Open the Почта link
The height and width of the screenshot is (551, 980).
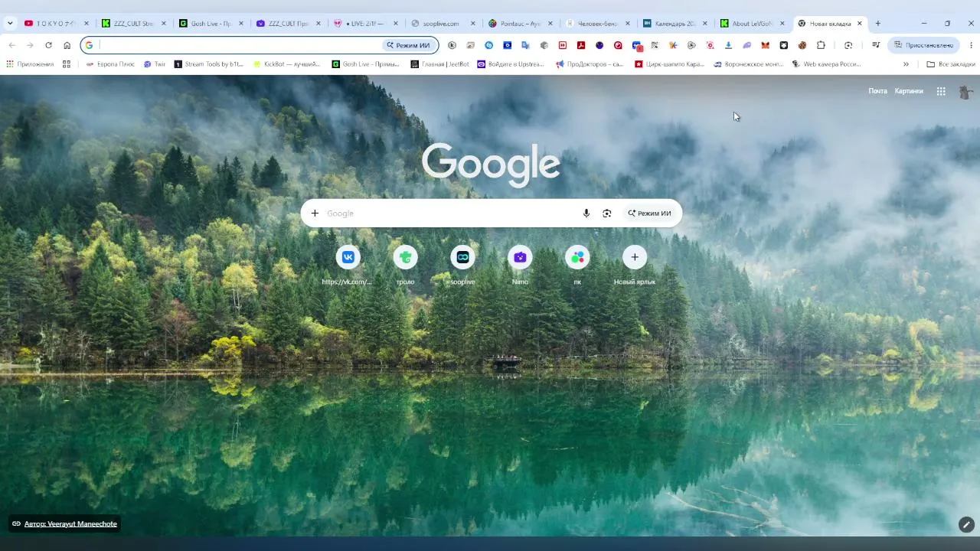click(877, 91)
